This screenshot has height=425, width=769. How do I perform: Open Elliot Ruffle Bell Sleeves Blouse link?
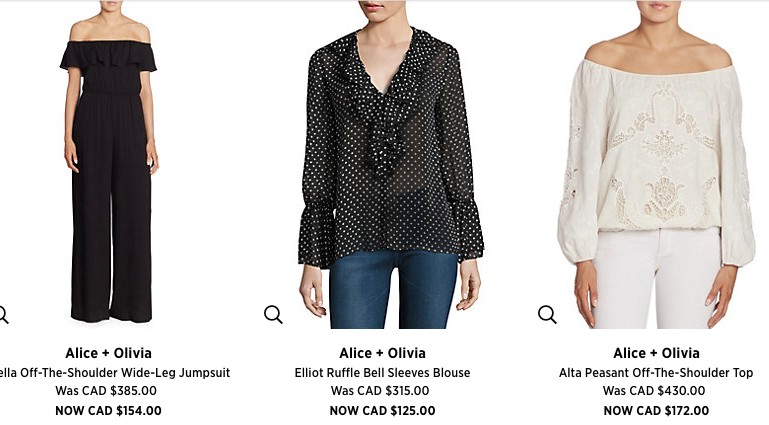[383, 373]
